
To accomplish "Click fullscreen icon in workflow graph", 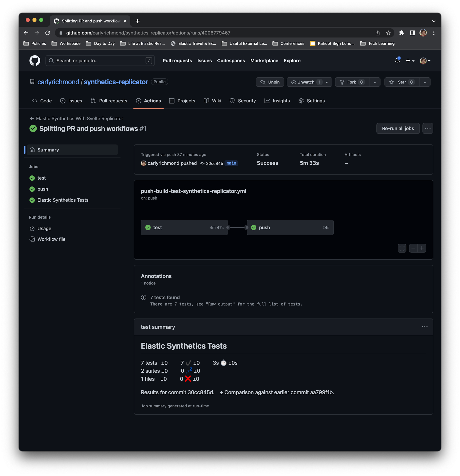I will (402, 248).
